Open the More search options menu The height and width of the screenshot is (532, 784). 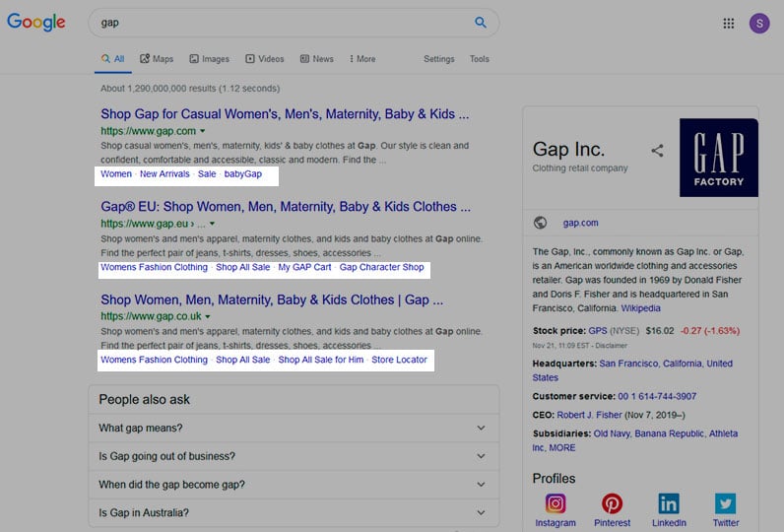[x=362, y=59]
